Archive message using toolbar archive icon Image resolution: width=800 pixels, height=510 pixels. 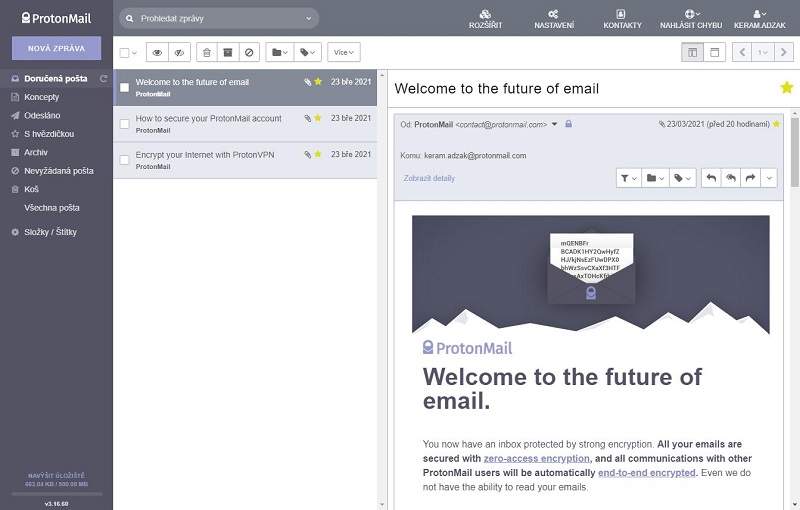click(x=228, y=52)
